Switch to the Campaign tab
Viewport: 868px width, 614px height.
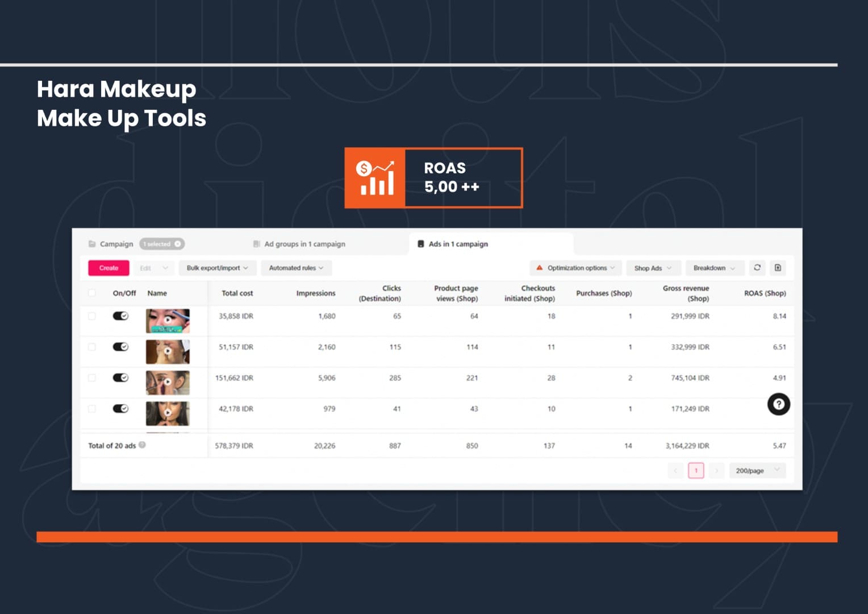(x=116, y=244)
